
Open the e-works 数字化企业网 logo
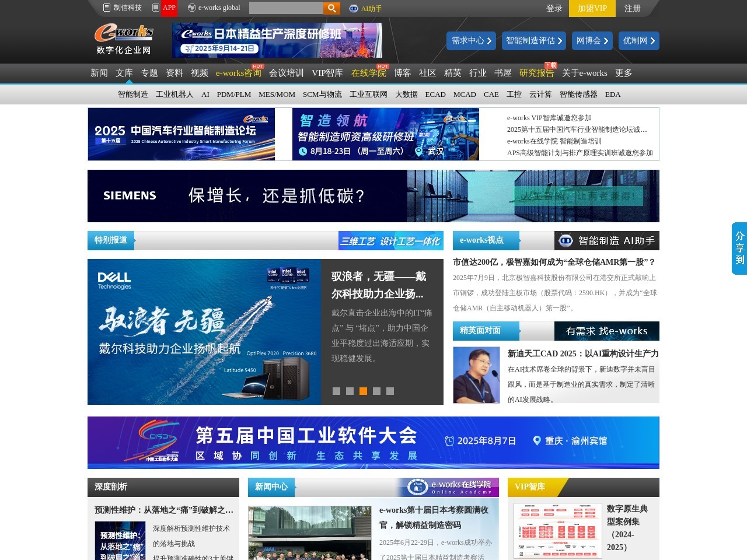[124, 40]
